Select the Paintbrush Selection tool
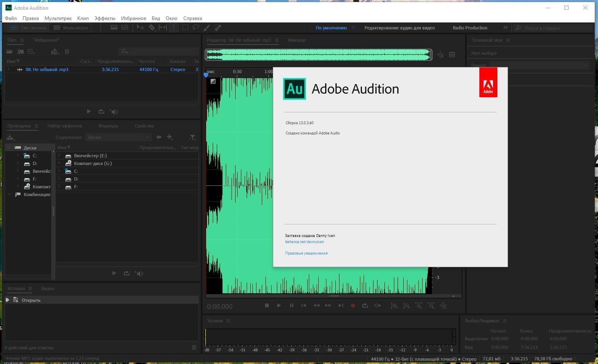The width and height of the screenshot is (598, 364). pos(207,27)
